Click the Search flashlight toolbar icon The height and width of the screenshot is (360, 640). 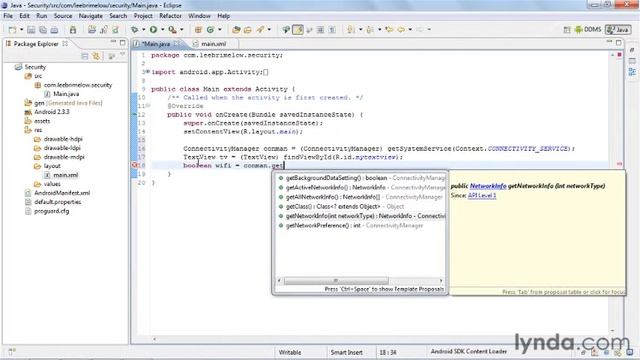pyautogui.click(x=260, y=30)
